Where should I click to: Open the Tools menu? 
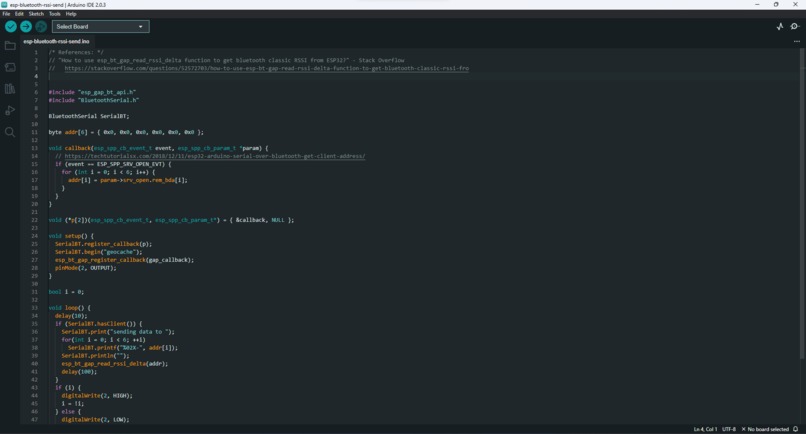(54, 14)
